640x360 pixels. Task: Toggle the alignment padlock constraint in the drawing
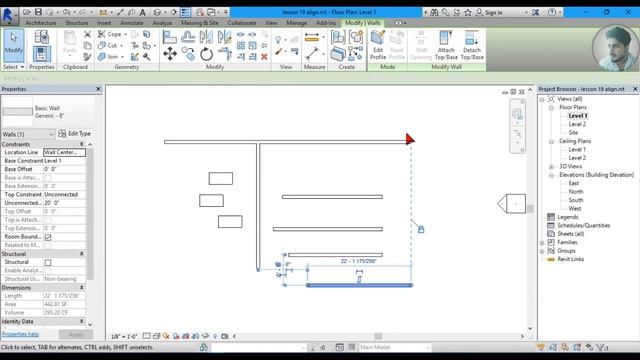[x=421, y=229]
